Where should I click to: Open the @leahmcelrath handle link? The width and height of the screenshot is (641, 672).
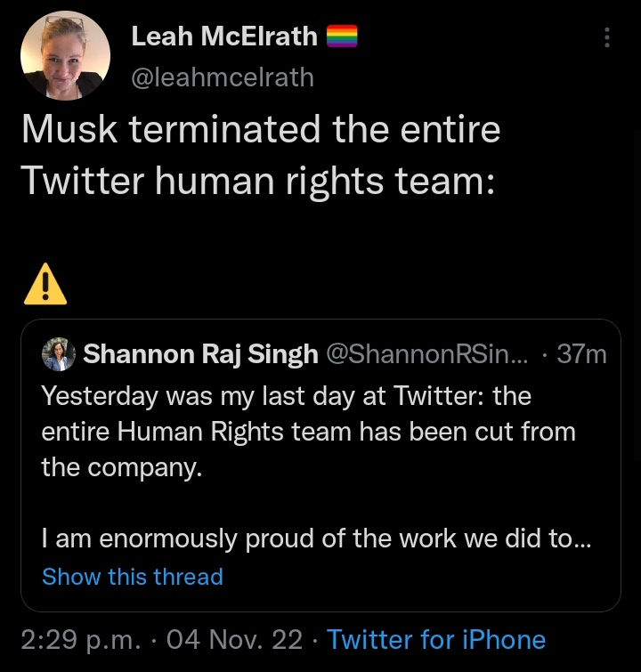pos(223,77)
